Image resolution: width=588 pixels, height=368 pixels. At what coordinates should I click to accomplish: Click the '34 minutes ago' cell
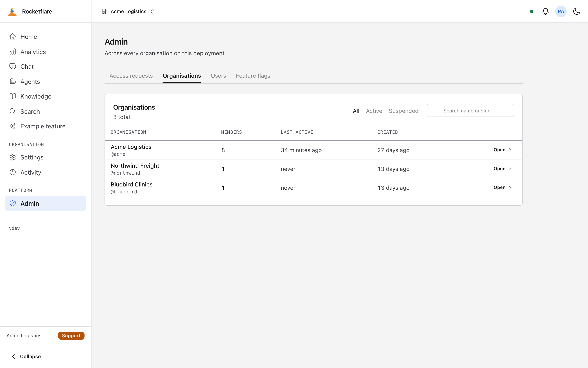(301, 150)
